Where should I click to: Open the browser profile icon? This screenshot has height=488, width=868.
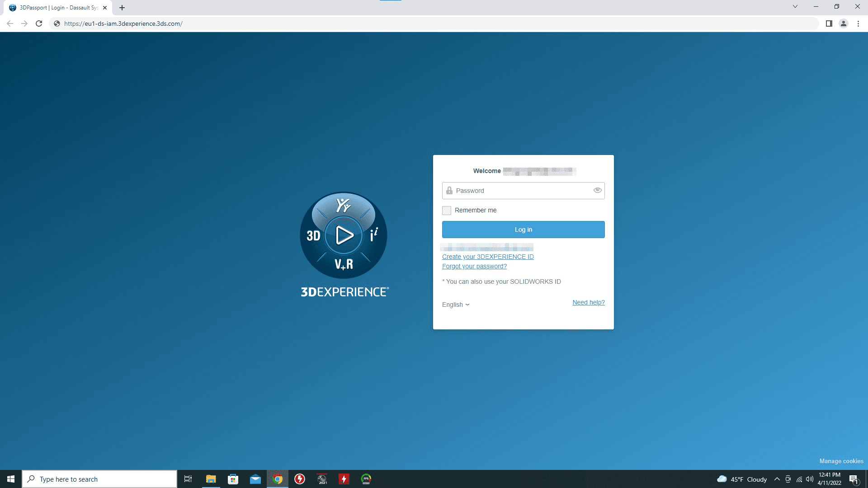[x=843, y=23]
